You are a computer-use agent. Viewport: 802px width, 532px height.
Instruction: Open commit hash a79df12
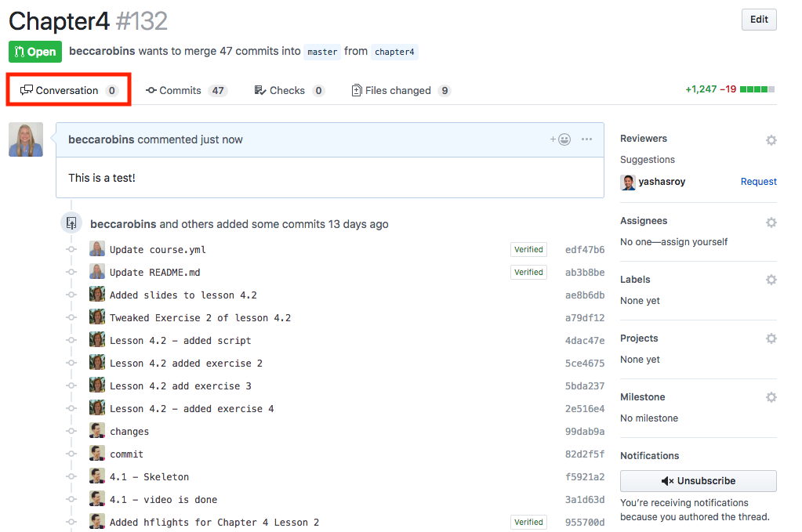(585, 318)
